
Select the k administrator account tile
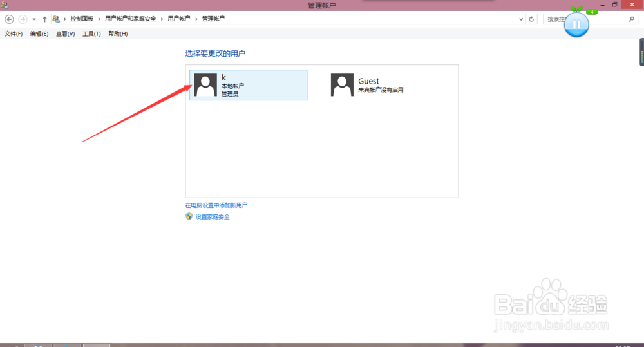click(248, 85)
